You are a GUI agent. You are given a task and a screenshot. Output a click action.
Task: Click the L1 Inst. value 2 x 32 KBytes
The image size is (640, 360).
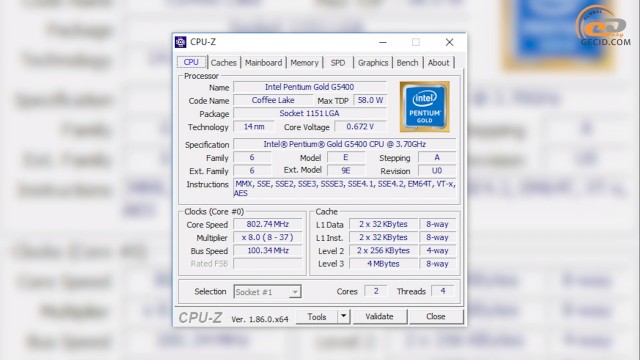(383, 237)
